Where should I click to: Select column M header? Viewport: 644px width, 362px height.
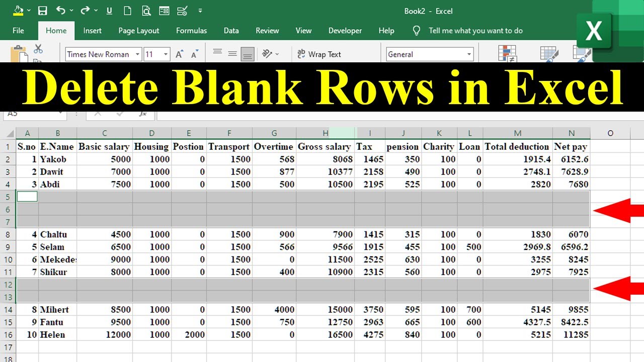(518, 133)
